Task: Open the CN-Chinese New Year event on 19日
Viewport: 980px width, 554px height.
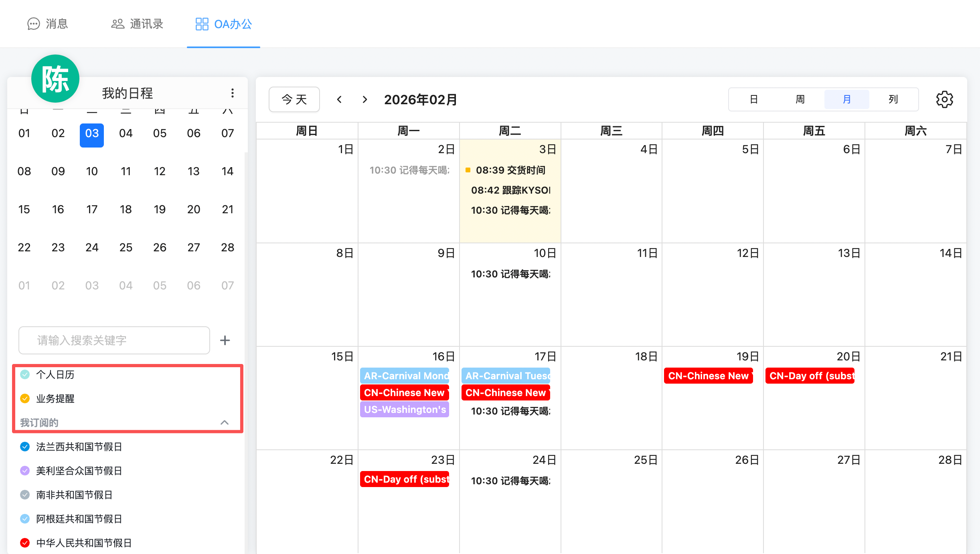Action: (708, 376)
